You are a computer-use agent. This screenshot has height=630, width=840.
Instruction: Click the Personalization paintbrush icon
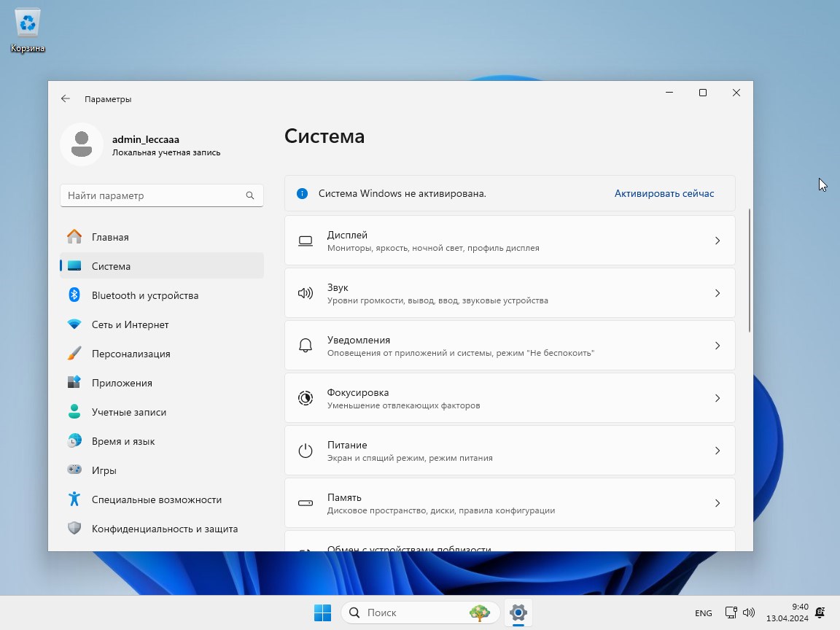(74, 353)
